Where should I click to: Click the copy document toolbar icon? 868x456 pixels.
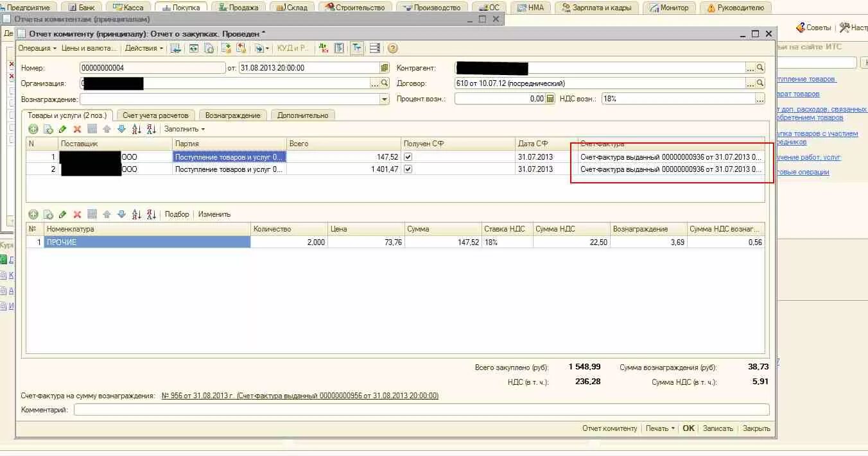[209, 48]
